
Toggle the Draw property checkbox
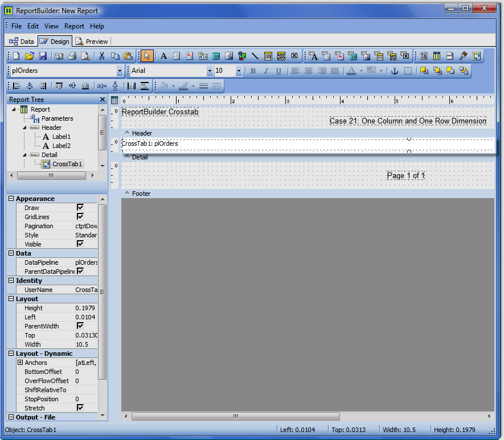(80, 207)
